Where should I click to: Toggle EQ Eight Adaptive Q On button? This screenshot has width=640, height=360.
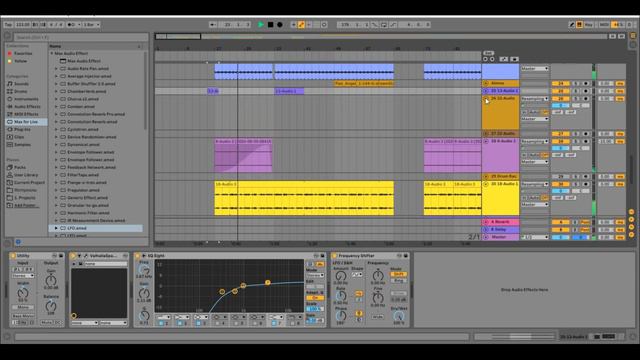[x=315, y=298]
